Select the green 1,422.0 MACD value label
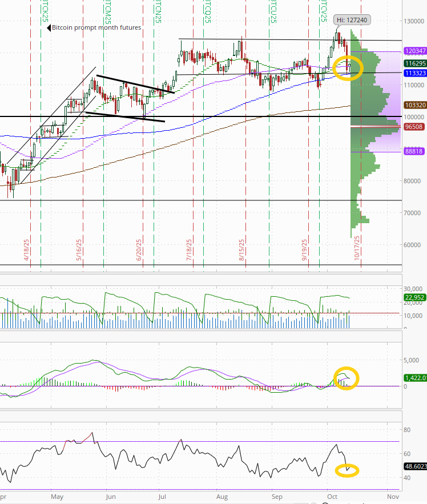 click(415, 378)
